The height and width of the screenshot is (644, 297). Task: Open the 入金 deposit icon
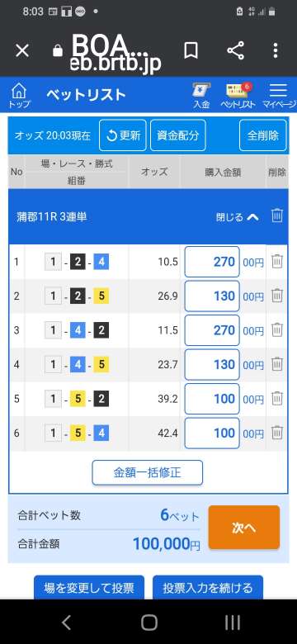(x=201, y=96)
